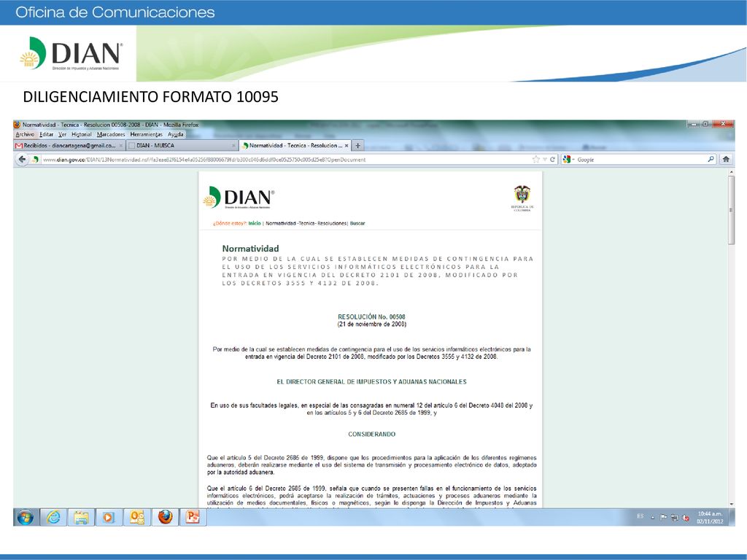Screen dimensions: 747x560
Task: Switch to the Recibidos Gmail tab
Action: pyautogui.click(x=69, y=146)
